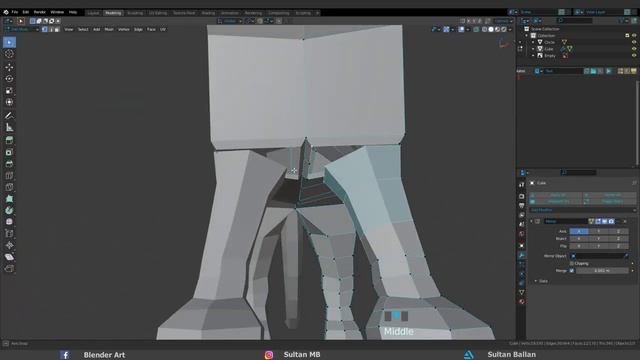Image resolution: width=640 pixels, height=360 pixels.
Task: Enable the Clipping checkbox
Action: [571, 263]
